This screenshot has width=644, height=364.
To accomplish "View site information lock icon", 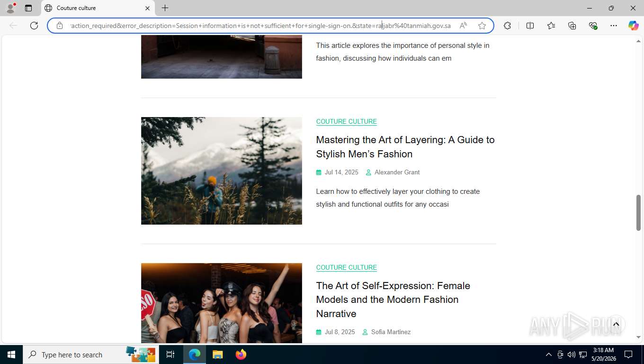I will tap(60, 26).
